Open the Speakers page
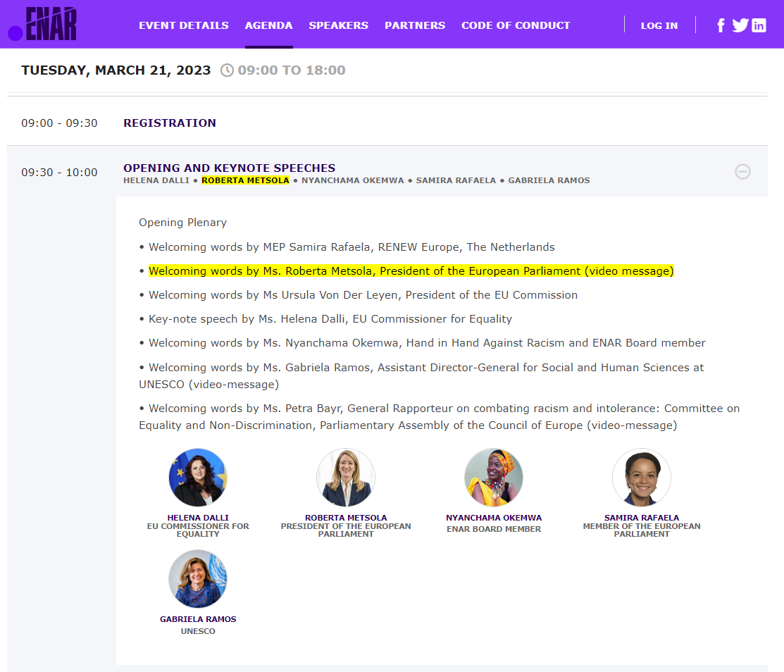The width and height of the screenshot is (784, 672). [339, 25]
